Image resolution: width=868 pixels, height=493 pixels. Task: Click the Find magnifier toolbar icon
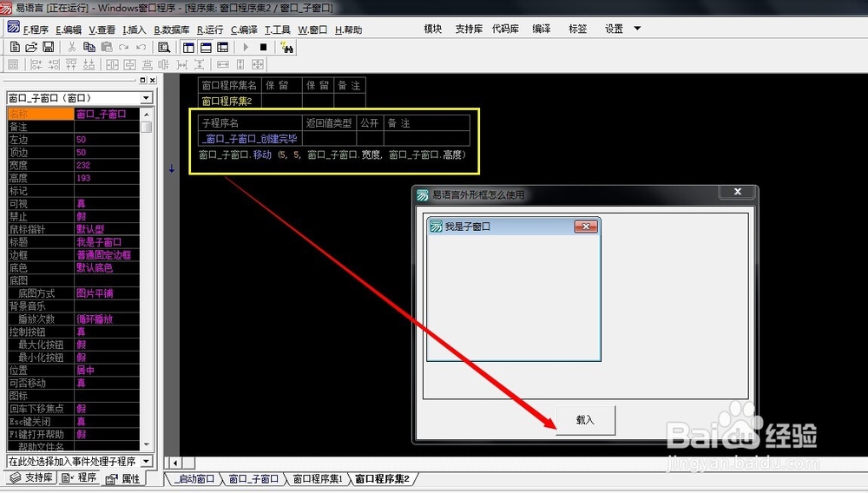pyautogui.click(x=164, y=48)
